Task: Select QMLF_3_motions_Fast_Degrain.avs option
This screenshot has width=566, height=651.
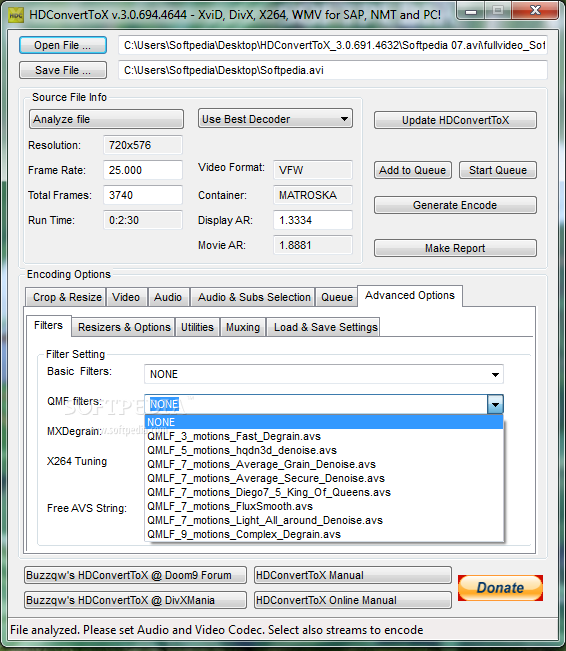Action: click(324, 436)
